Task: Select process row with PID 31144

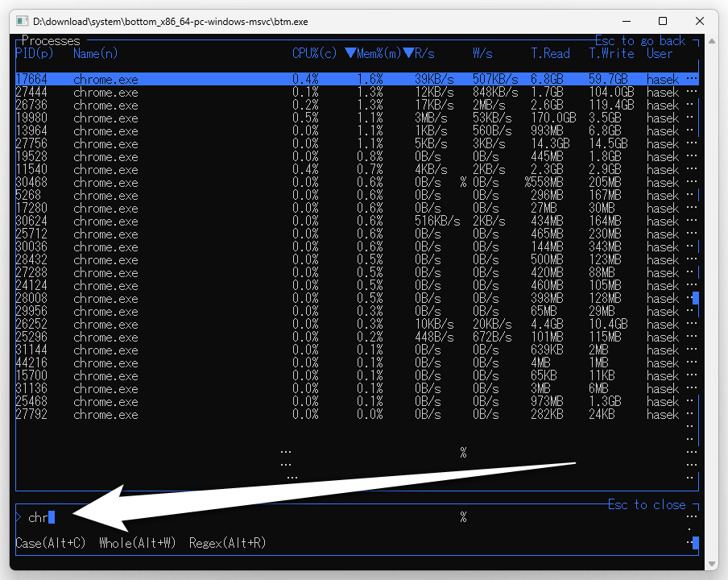Action: tap(357, 350)
